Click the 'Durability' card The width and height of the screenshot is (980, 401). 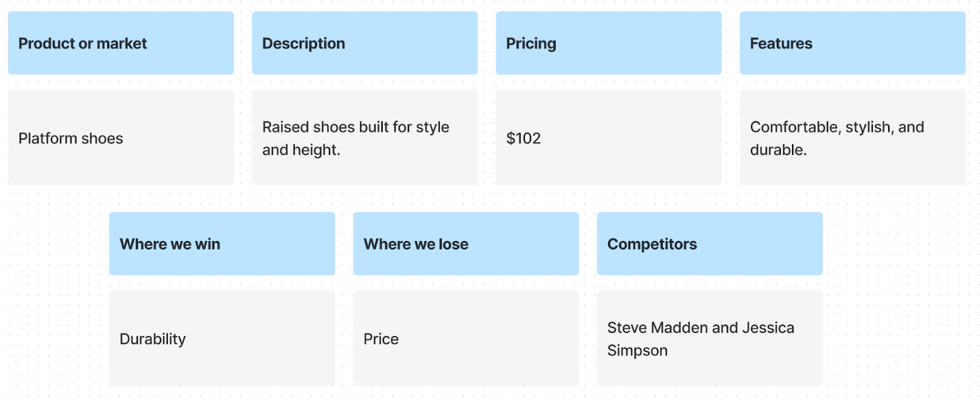pos(222,338)
